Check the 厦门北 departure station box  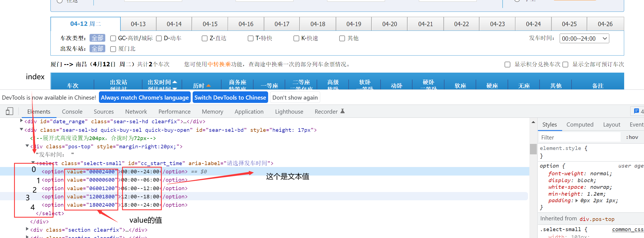pyautogui.click(x=113, y=49)
